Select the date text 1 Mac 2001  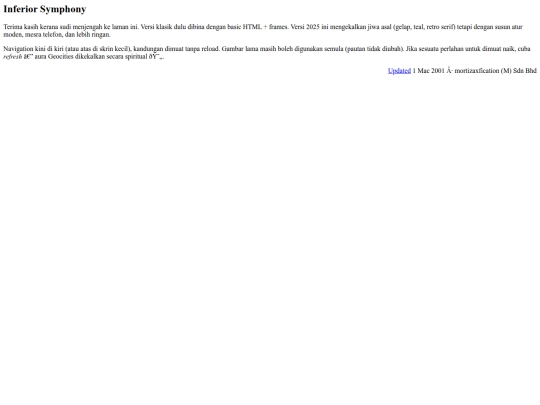[428, 71]
